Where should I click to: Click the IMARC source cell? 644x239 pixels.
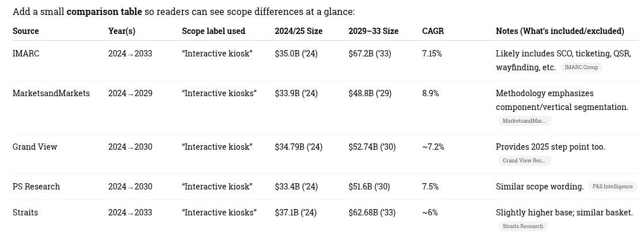[x=26, y=54]
